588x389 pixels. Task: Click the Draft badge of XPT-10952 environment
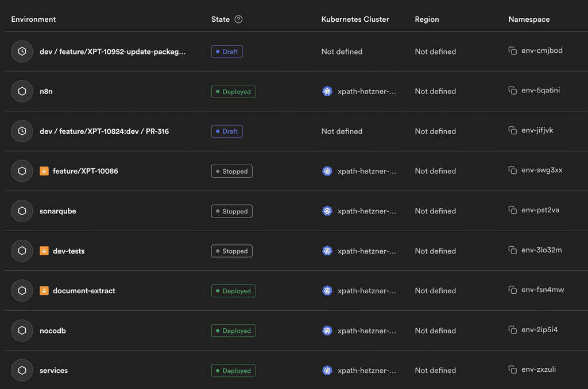(227, 52)
